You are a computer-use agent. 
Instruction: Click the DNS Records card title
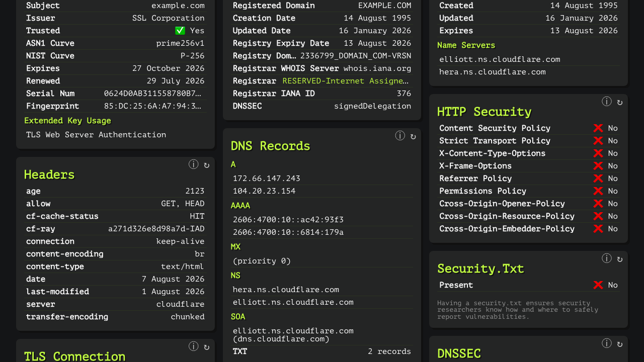271,146
